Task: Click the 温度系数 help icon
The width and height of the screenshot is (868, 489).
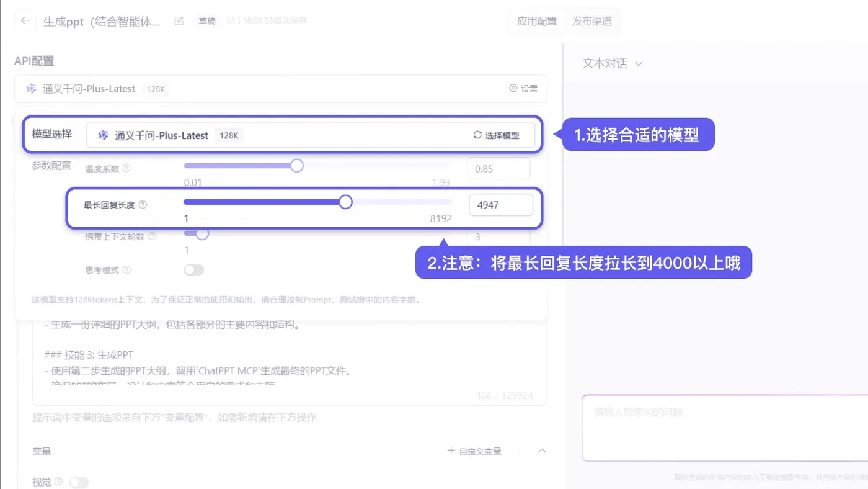Action: click(126, 168)
